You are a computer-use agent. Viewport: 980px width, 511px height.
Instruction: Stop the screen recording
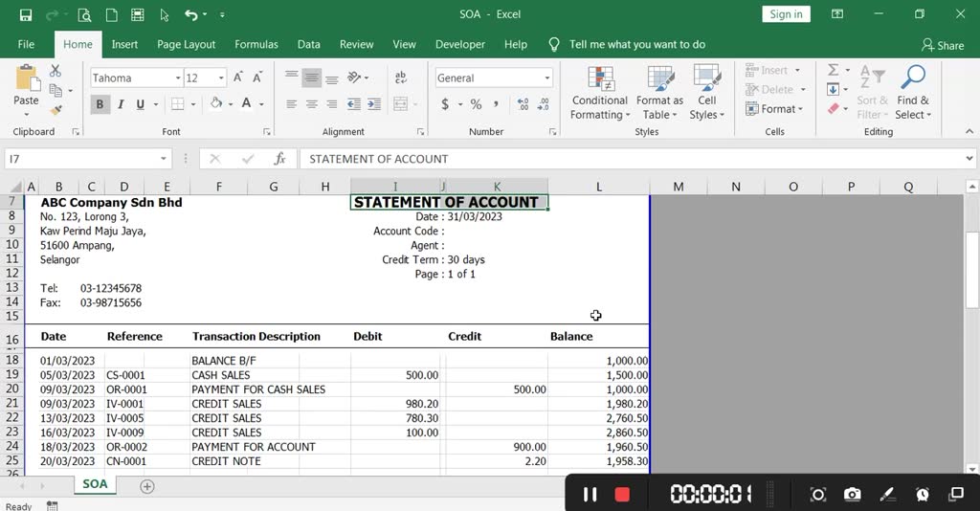coord(622,495)
